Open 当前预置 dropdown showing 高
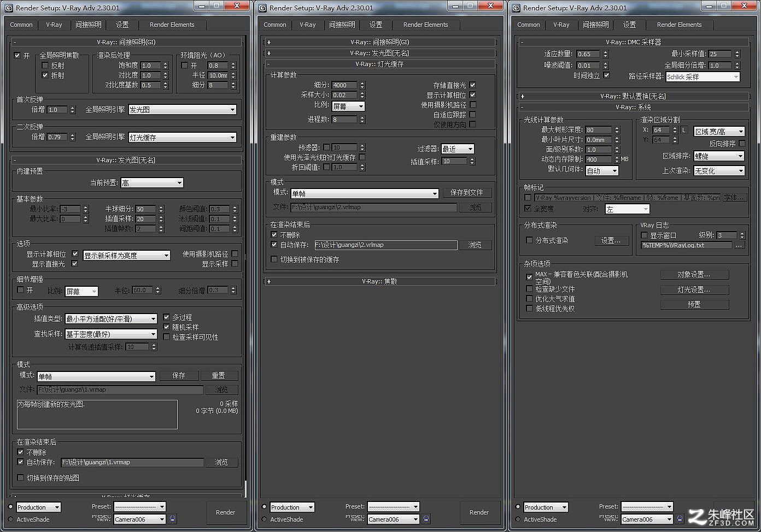The width and height of the screenshot is (761, 532). pyautogui.click(x=152, y=183)
